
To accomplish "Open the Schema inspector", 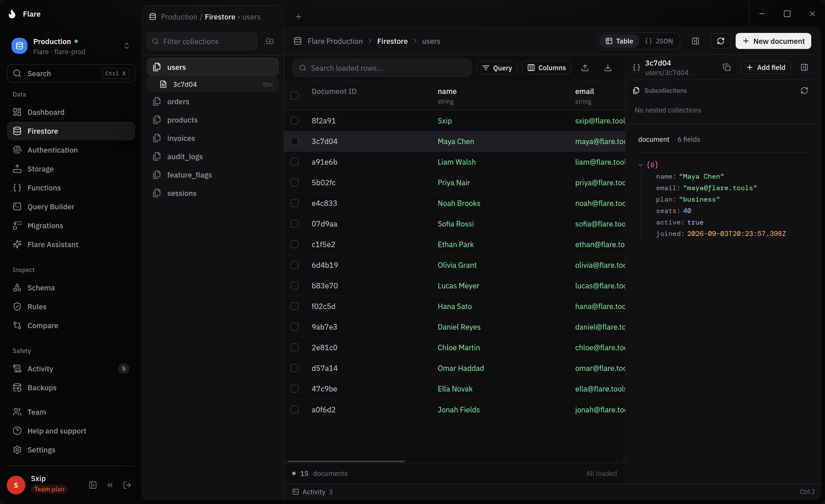I will 71,288.
